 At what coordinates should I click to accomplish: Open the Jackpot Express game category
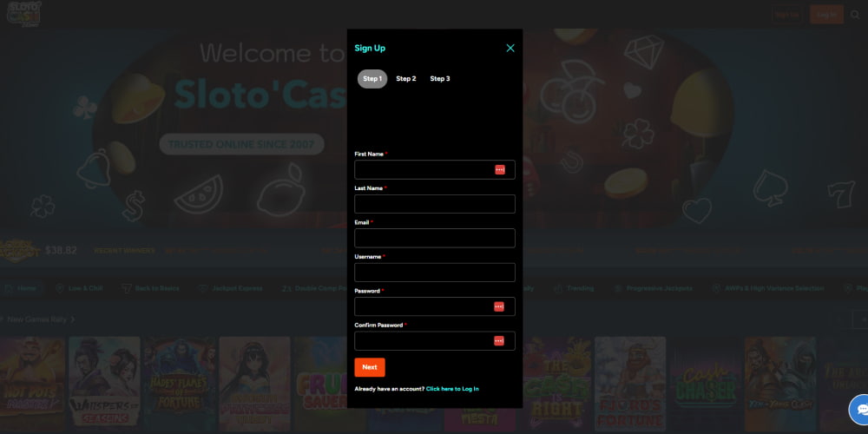(x=230, y=288)
